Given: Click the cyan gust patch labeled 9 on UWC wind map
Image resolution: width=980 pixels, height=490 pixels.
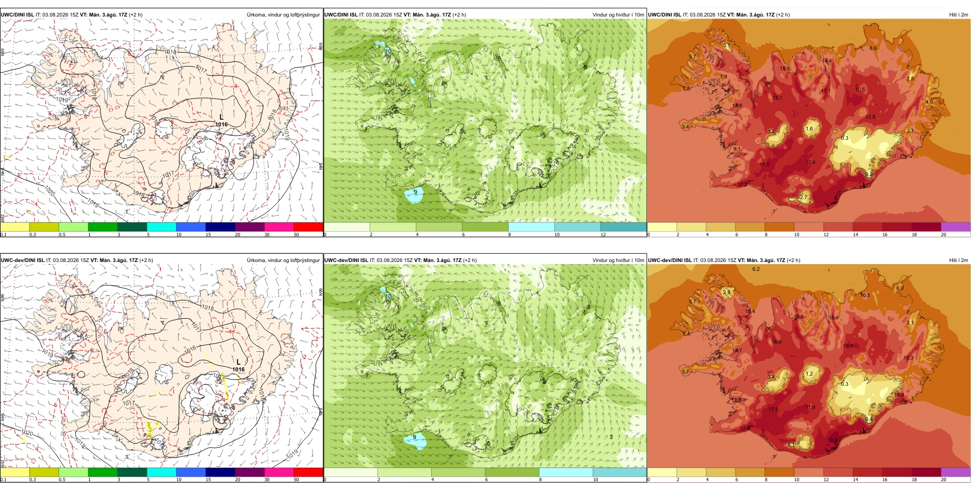Looking at the screenshot, I should tap(414, 194).
